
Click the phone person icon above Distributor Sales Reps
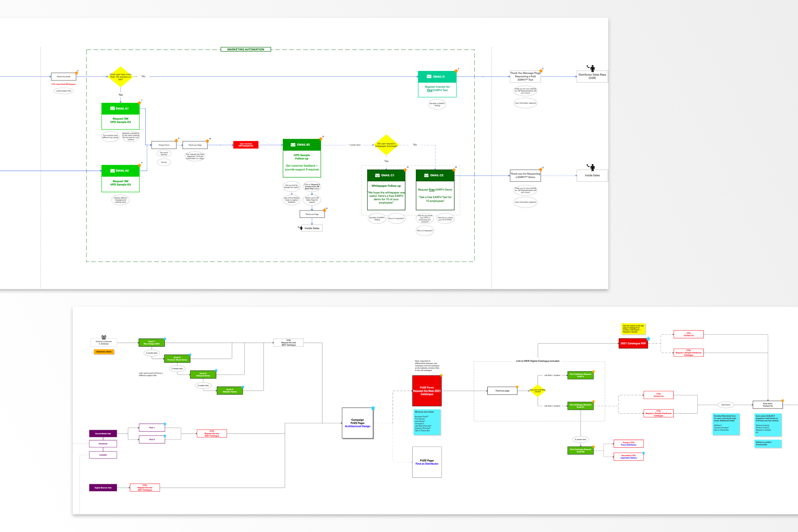(x=591, y=68)
